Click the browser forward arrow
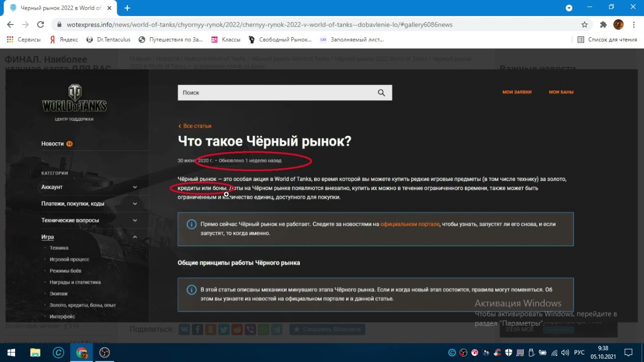 click(25, 25)
